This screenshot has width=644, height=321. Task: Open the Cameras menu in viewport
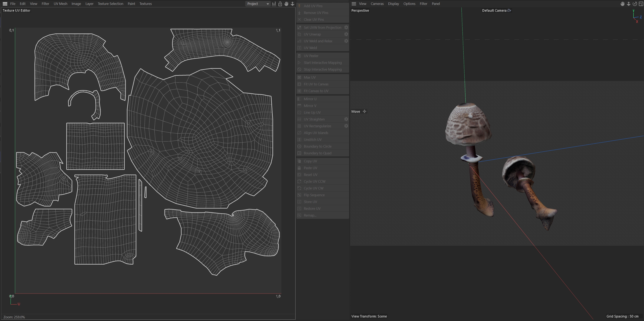[377, 4]
